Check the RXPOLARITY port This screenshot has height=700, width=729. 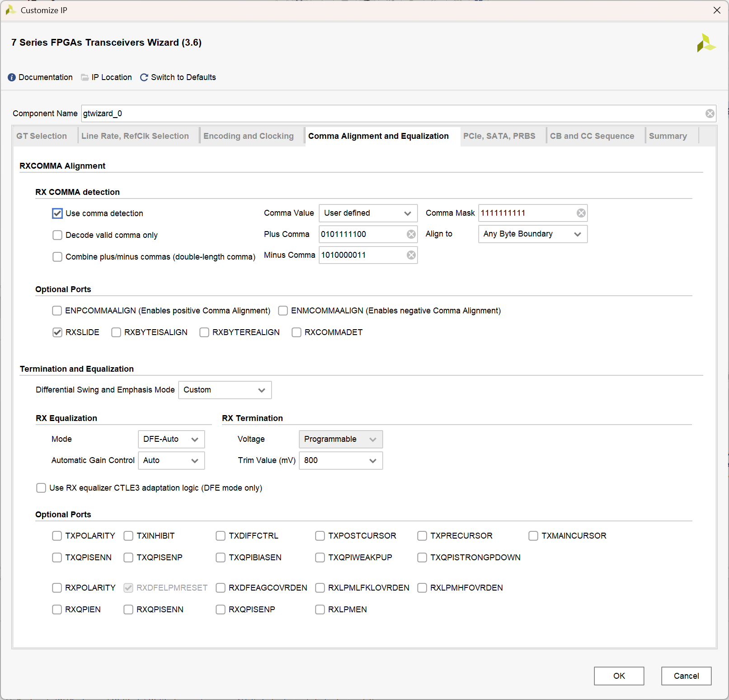point(57,588)
